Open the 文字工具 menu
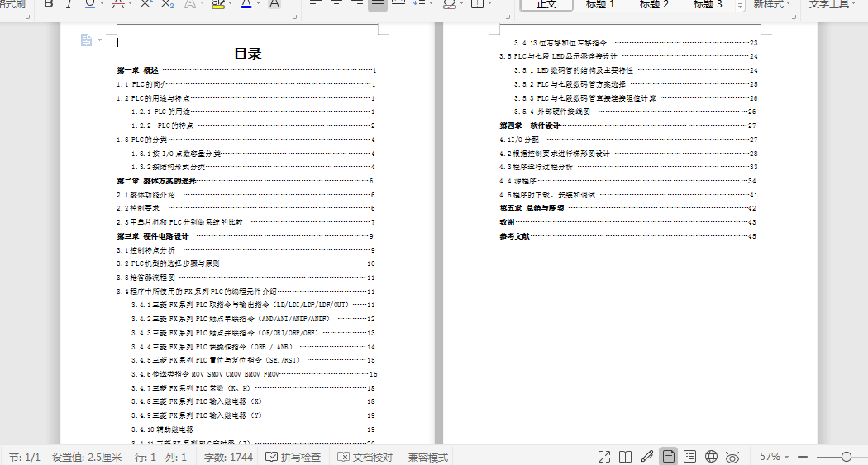 pyautogui.click(x=832, y=4)
